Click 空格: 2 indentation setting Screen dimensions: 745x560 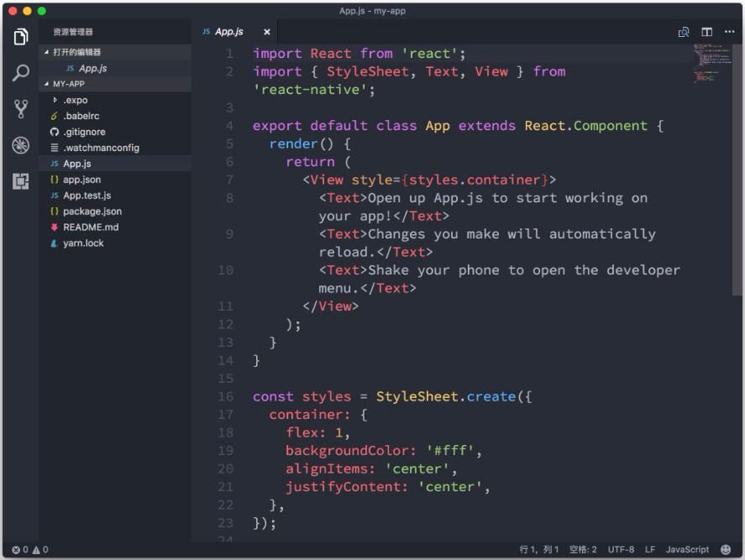[581, 550]
